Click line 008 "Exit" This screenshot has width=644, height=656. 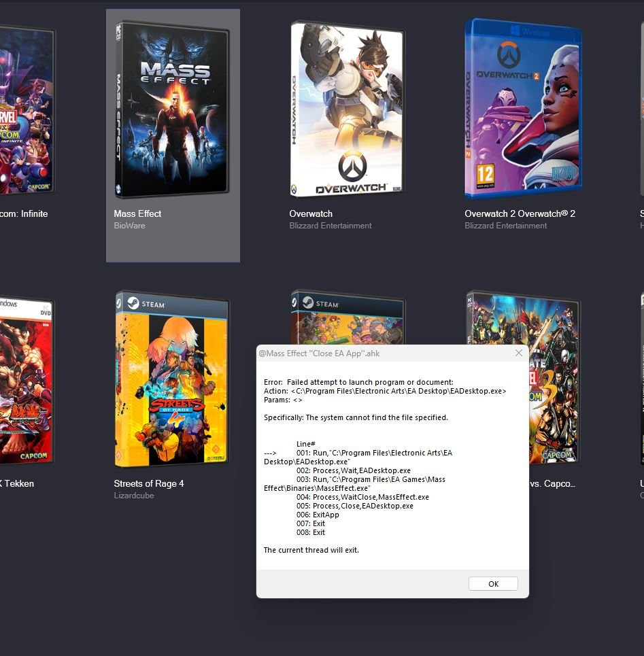click(311, 532)
